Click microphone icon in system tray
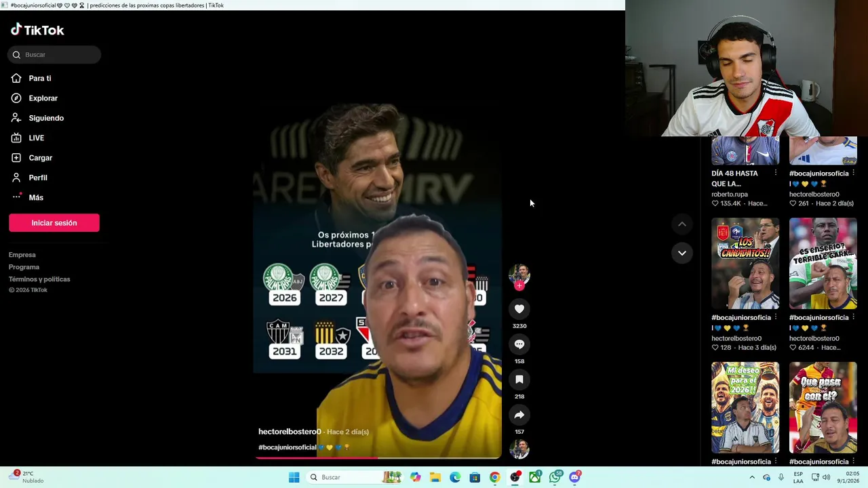 click(x=781, y=477)
